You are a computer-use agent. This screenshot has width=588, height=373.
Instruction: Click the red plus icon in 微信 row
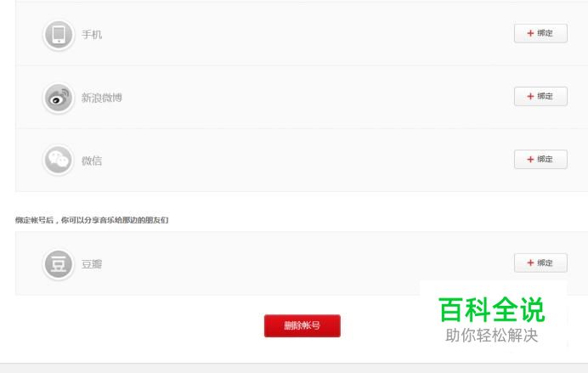point(530,160)
